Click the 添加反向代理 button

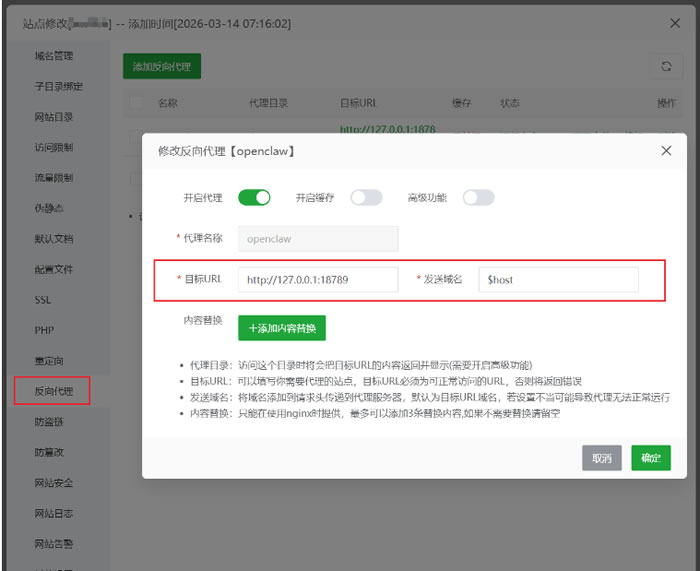coord(162,66)
